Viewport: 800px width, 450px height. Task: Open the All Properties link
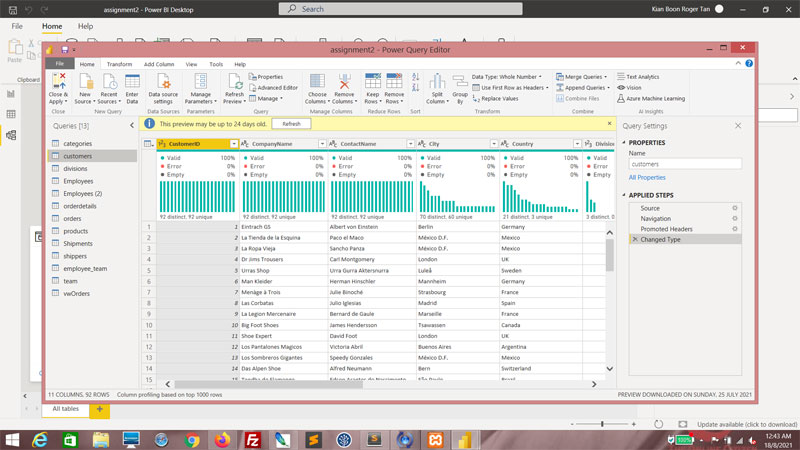coord(647,178)
